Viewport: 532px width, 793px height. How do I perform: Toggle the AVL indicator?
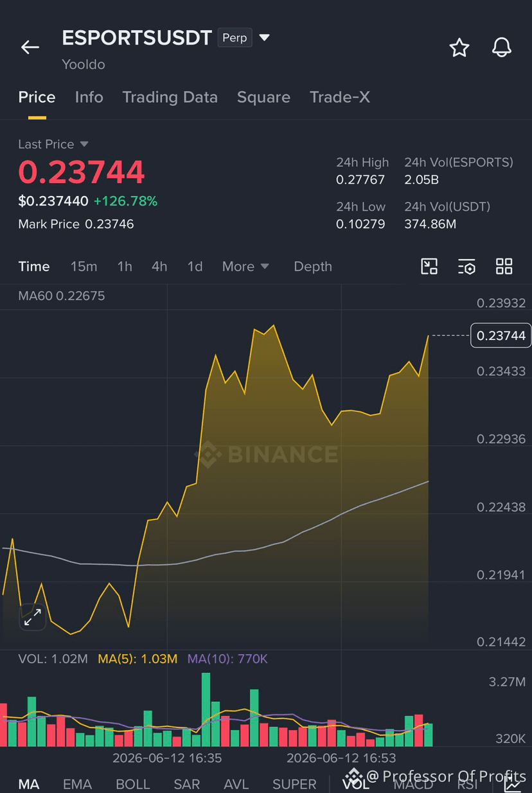[x=236, y=785]
